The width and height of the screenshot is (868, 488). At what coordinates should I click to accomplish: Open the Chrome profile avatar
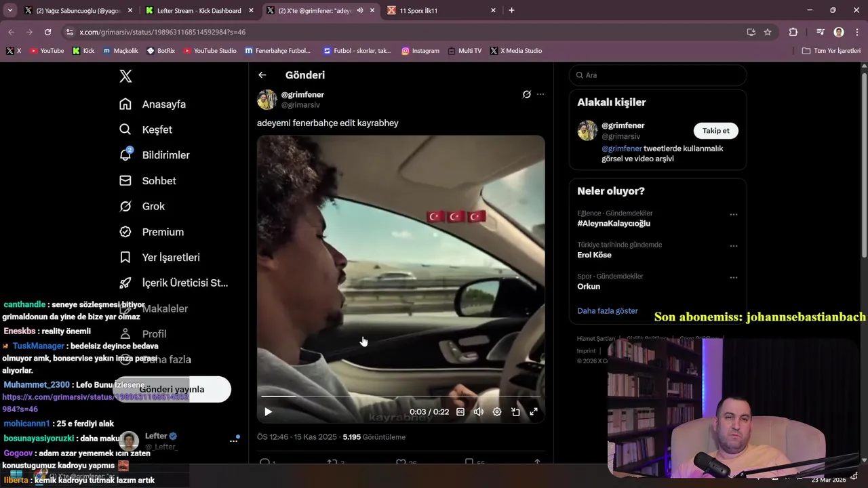839,32
